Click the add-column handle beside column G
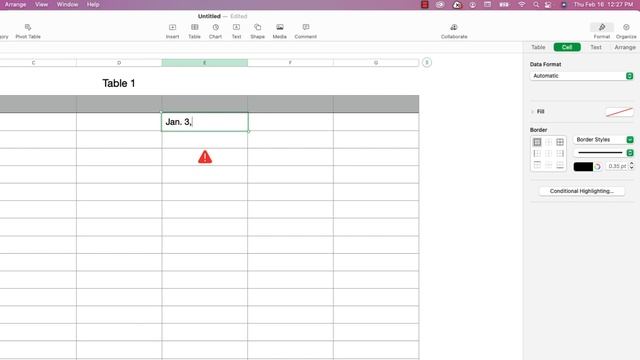The width and height of the screenshot is (640, 360). click(427, 62)
